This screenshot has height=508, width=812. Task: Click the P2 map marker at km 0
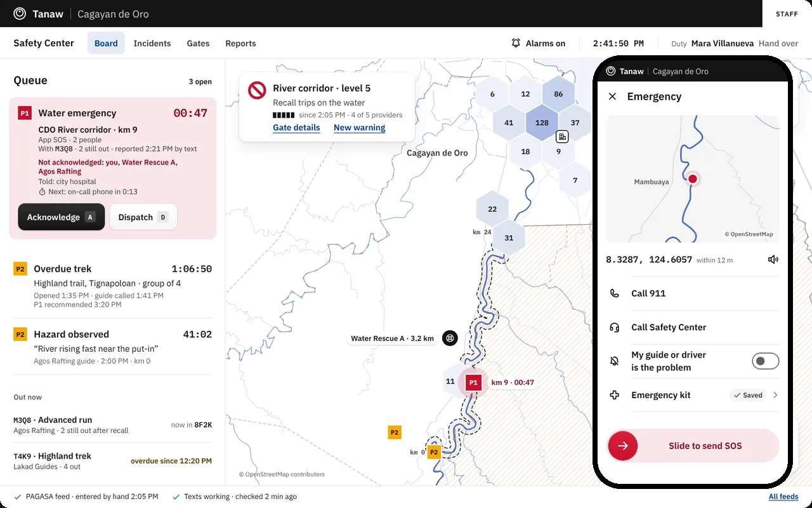click(434, 452)
